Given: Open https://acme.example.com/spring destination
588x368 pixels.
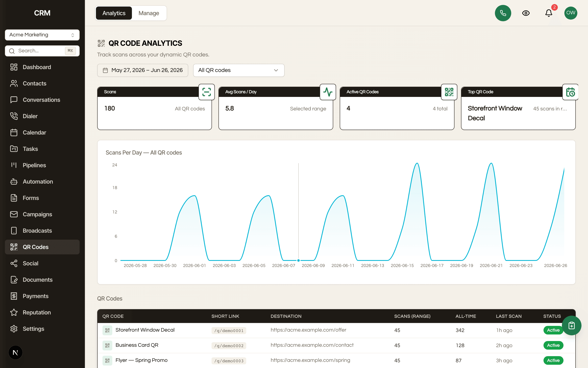Looking at the screenshot, I should click(x=310, y=360).
